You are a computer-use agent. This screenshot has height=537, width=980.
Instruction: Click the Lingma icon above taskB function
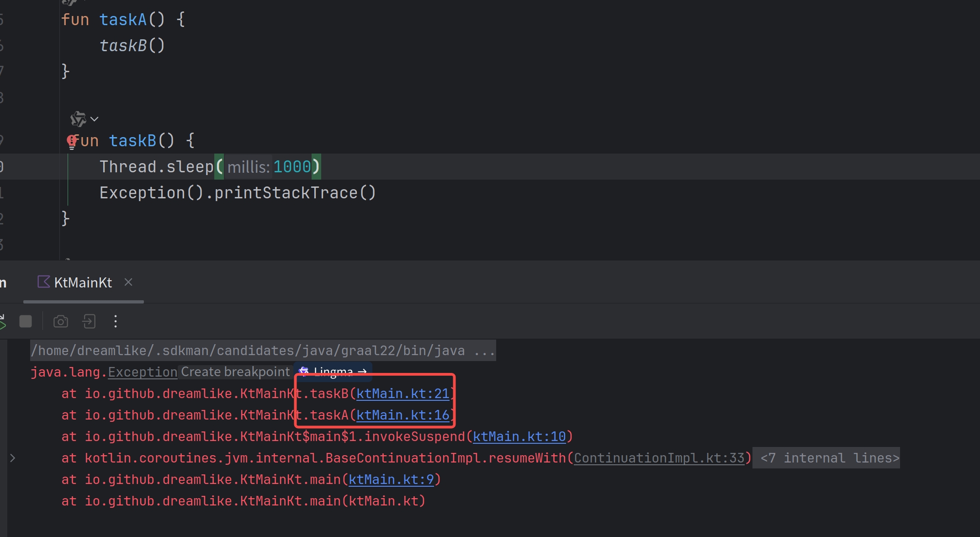78,119
